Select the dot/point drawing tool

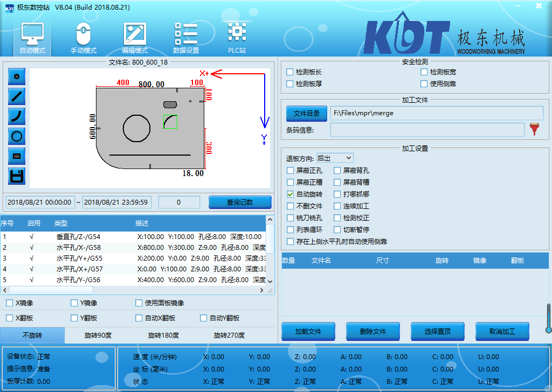tap(17, 76)
